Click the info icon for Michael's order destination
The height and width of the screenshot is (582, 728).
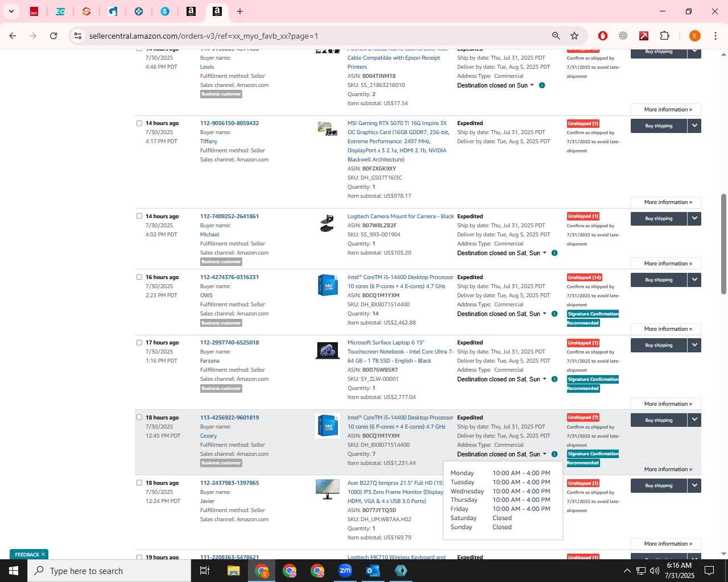(555, 253)
